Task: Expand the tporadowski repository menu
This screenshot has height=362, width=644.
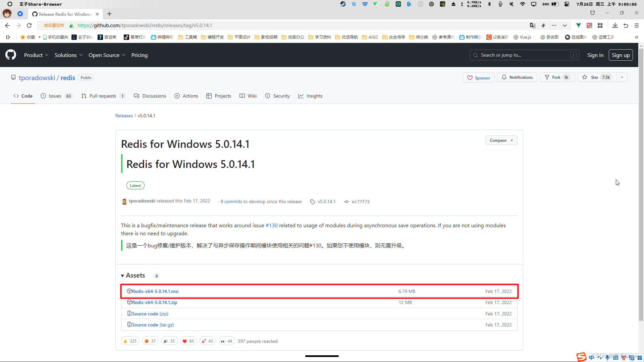Action: click(x=622, y=77)
